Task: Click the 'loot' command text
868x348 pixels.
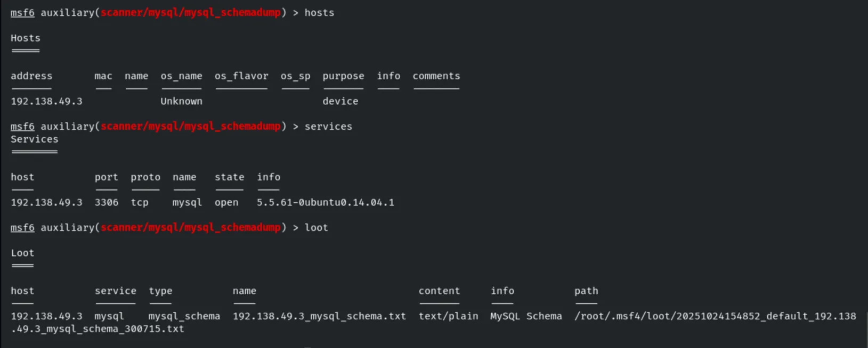Action: point(316,228)
